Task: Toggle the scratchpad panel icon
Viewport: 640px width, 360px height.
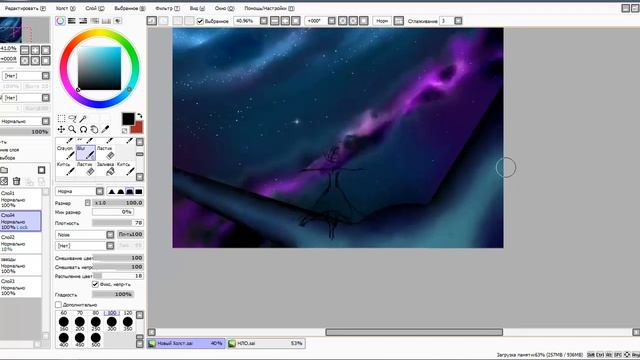Action: pos(118,21)
